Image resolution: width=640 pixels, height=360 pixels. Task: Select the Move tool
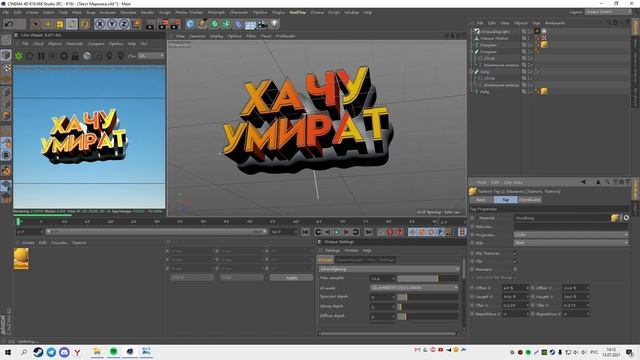48,24
